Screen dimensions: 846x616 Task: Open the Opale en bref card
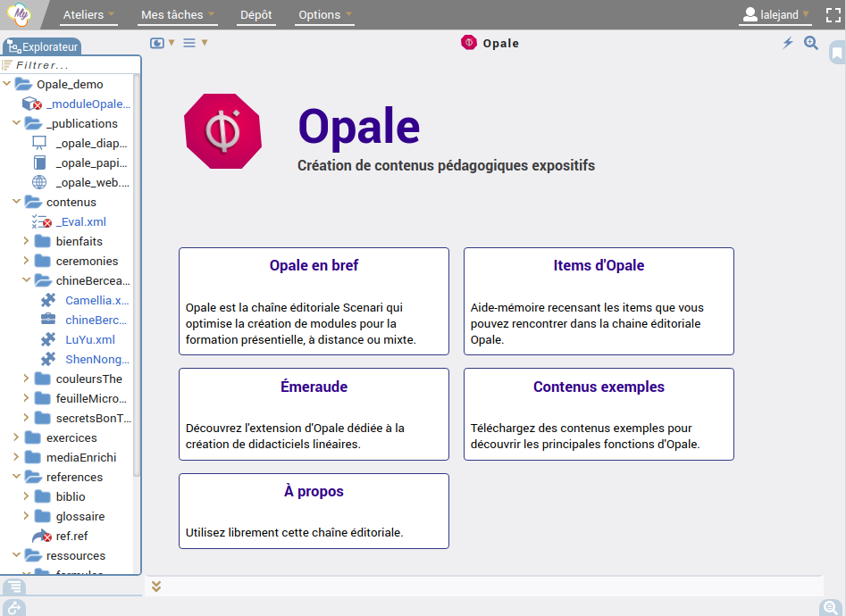[314, 301]
